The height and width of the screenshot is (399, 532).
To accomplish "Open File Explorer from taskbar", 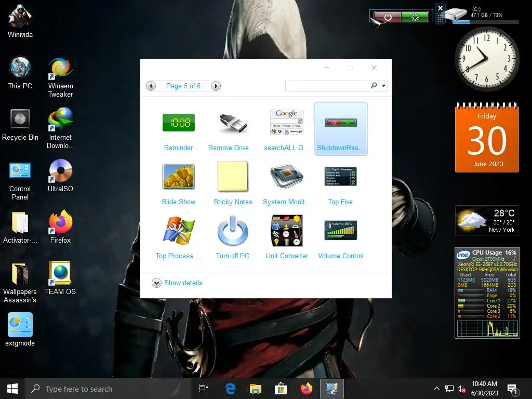I will 256,389.
